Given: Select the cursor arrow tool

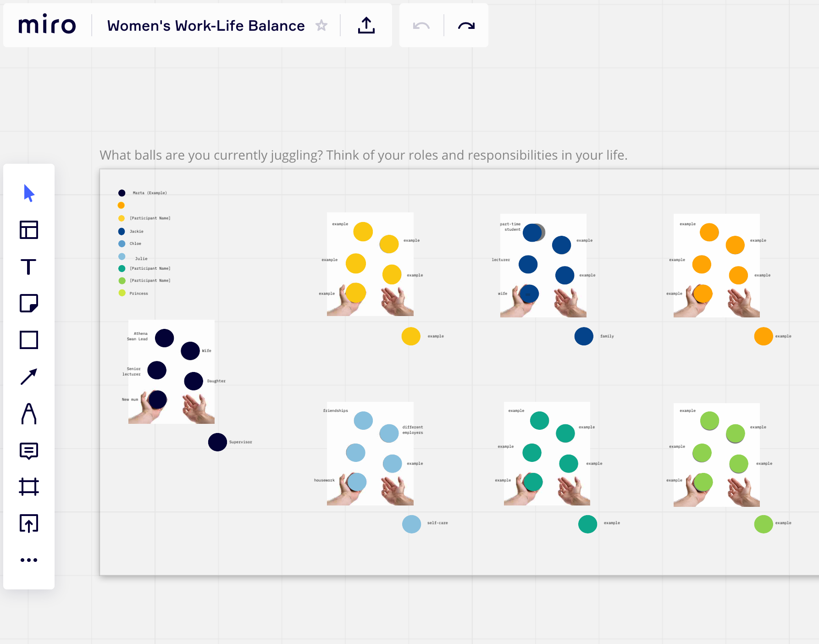Looking at the screenshot, I should 29,193.
